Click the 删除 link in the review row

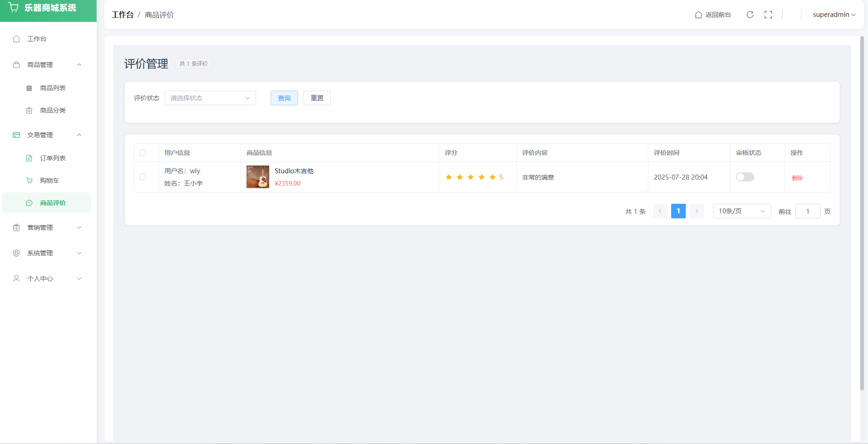click(797, 178)
